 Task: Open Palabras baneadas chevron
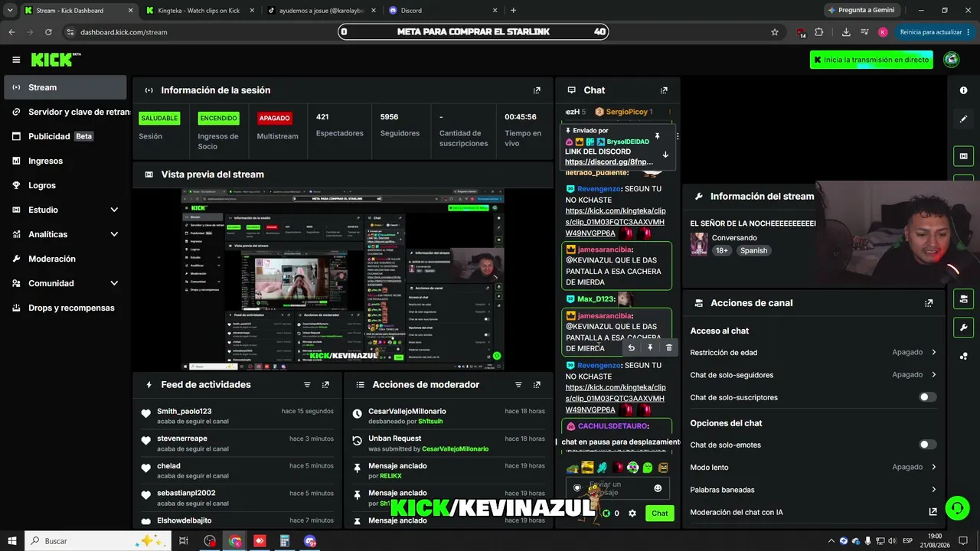(933, 490)
